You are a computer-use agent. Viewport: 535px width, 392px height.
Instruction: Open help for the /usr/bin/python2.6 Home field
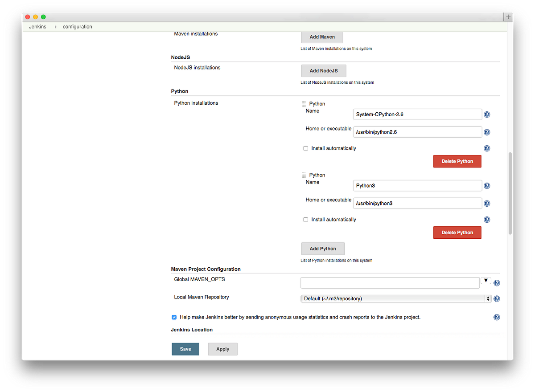(x=486, y=132)
